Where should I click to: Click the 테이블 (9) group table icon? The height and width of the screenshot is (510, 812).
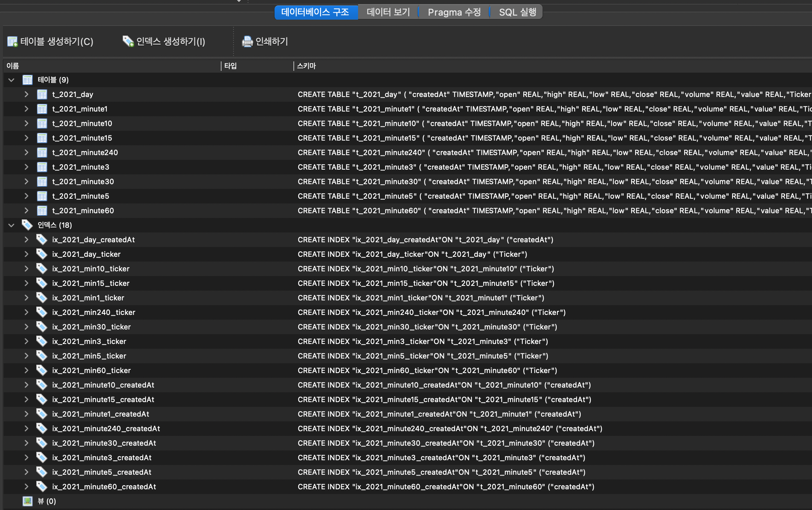point(28,80)
